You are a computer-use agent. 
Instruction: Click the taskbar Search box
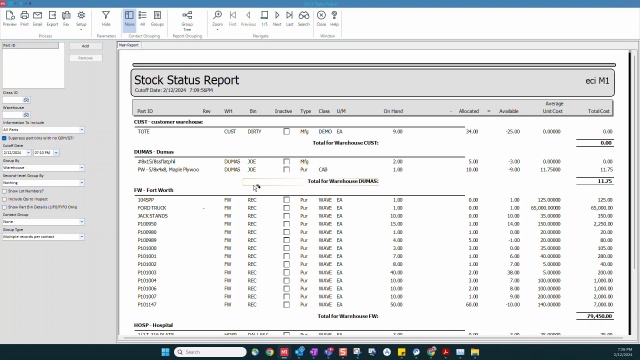pos(211,352)
